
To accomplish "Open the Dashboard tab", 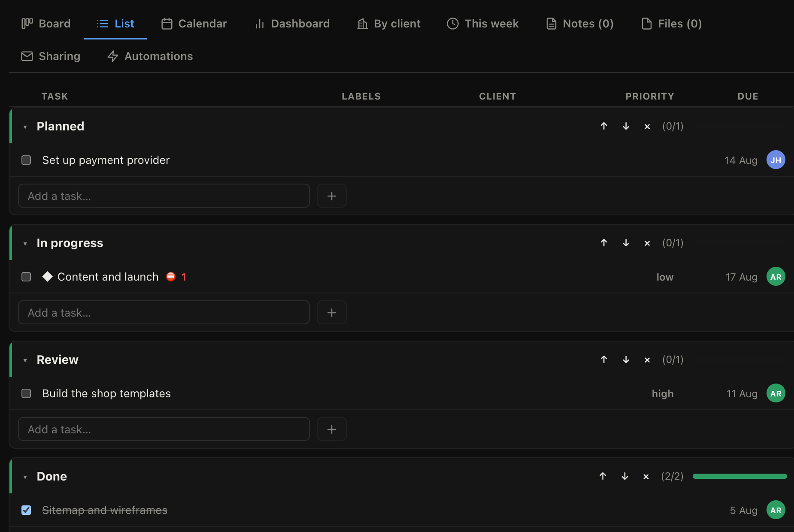I will tap(292, 24).
